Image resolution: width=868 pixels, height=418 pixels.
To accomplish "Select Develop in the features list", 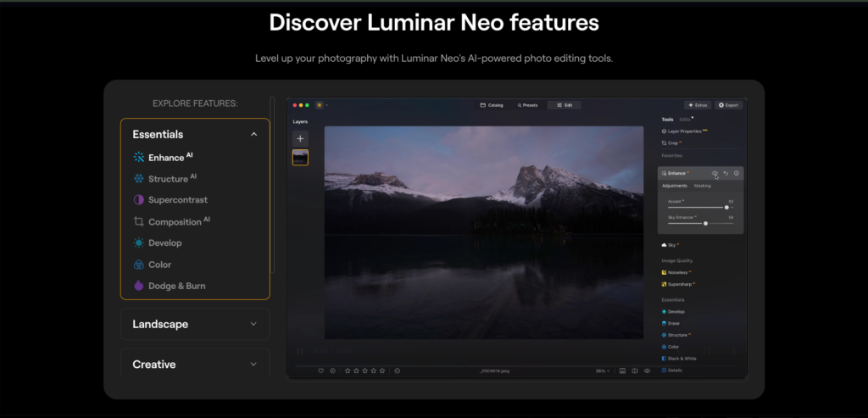I will [165, 243].
